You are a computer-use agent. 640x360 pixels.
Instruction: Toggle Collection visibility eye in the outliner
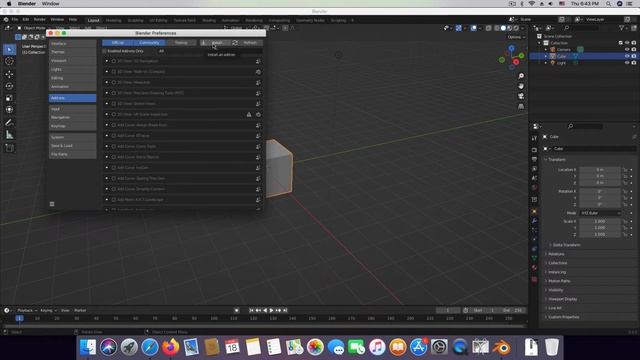click(x=627, y=43)
